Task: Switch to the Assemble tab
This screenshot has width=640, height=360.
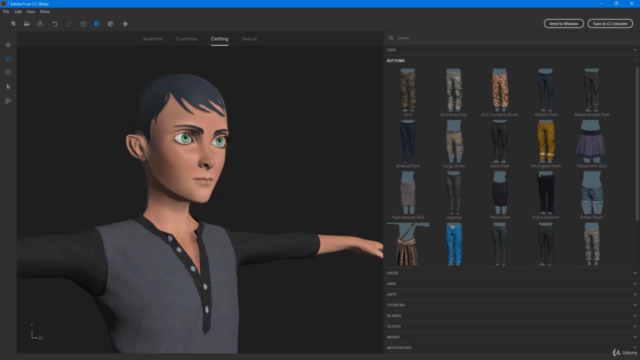Action: [x=153, y=39]
